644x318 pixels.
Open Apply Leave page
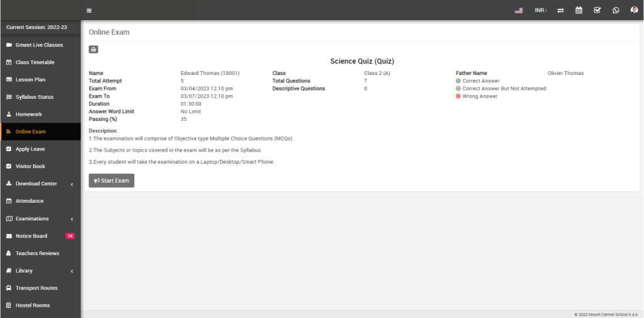click(x=30, y=149)
